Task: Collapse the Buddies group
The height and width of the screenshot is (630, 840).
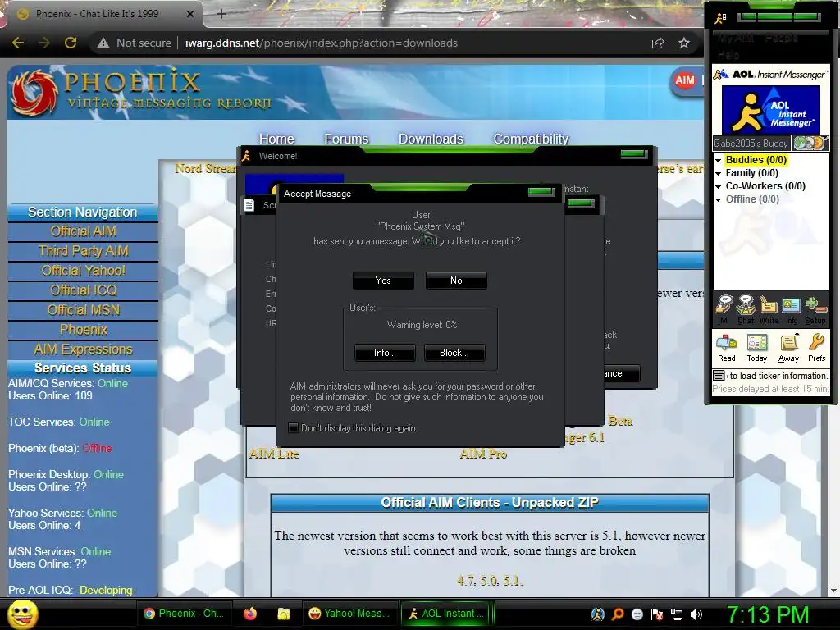Action: pyautogui.click(x=719, y=160)
